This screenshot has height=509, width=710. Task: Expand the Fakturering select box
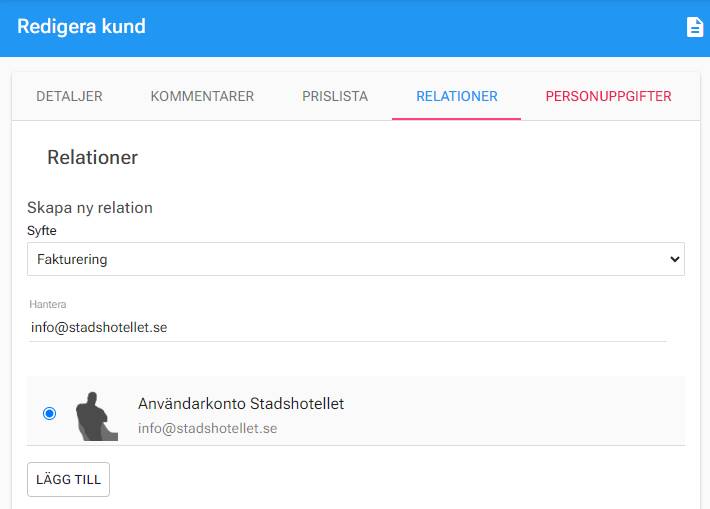pyautogui.click(x=356, y=259)
